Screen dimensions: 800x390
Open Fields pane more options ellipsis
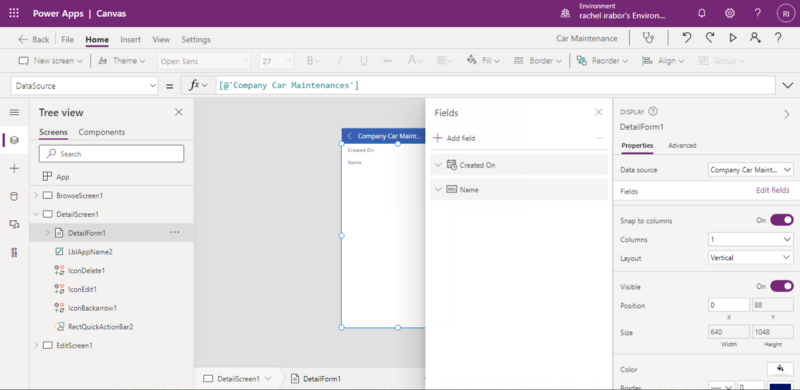(x=599, y=138)
